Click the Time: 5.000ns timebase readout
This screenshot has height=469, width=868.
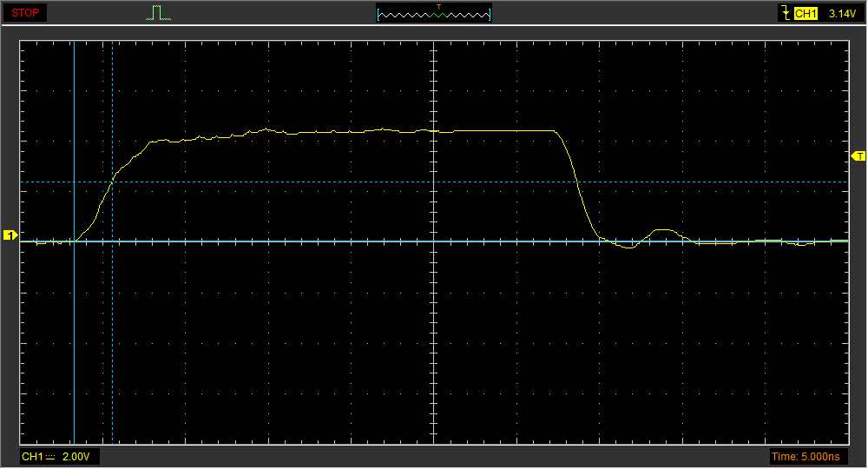tap(806, 456)
